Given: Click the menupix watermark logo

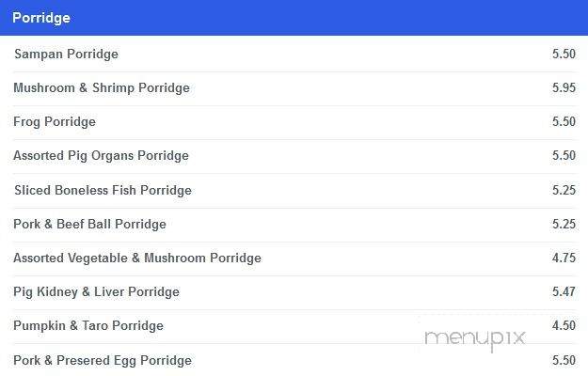Looking at the screenshot, I should click(x=475, y=338).
